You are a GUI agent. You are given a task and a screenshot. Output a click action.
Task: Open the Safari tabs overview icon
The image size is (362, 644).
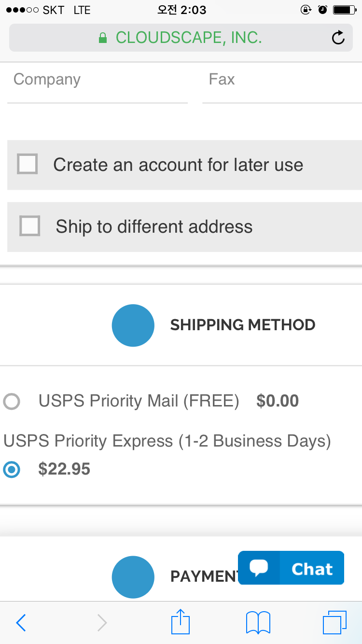[x=335, y=622]
